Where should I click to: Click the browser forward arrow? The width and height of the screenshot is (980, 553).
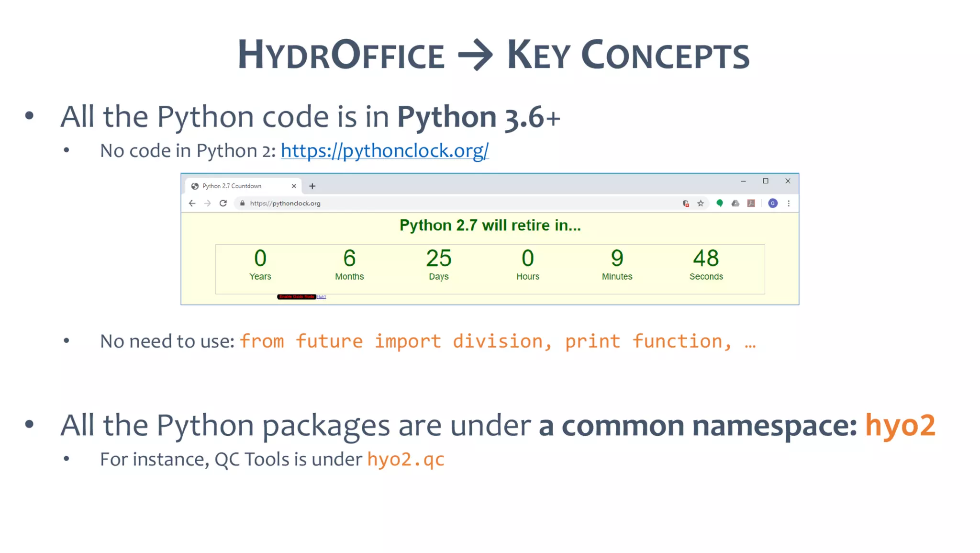click(207, 203)
